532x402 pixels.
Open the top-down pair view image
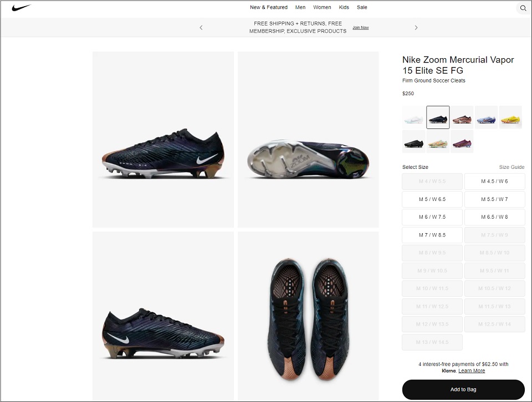pyautogui.click(x=308, y=317)
